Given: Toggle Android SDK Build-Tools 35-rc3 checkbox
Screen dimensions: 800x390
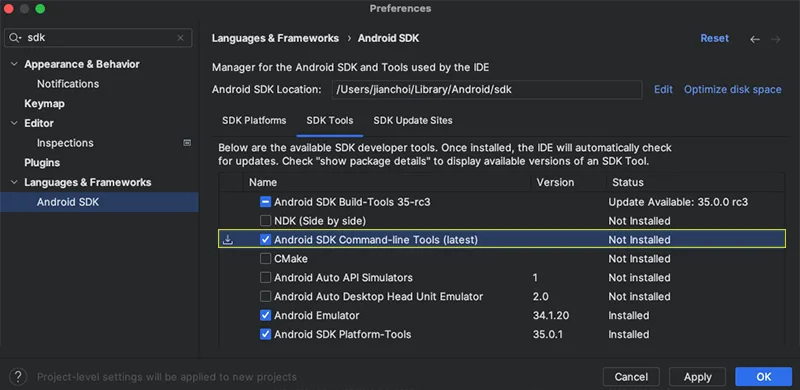Looking at the screenshot, I should tap(265, 202).
